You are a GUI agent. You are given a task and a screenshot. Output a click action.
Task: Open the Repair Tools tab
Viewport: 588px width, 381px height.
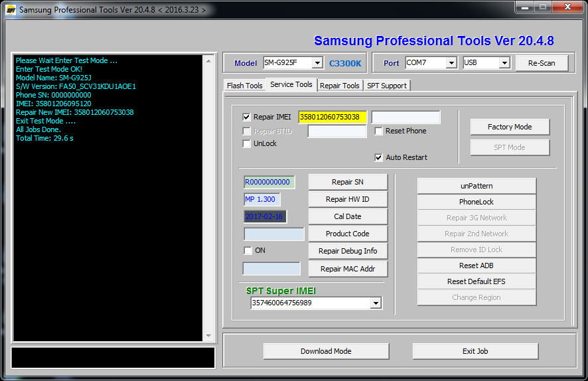pos(340,86)
